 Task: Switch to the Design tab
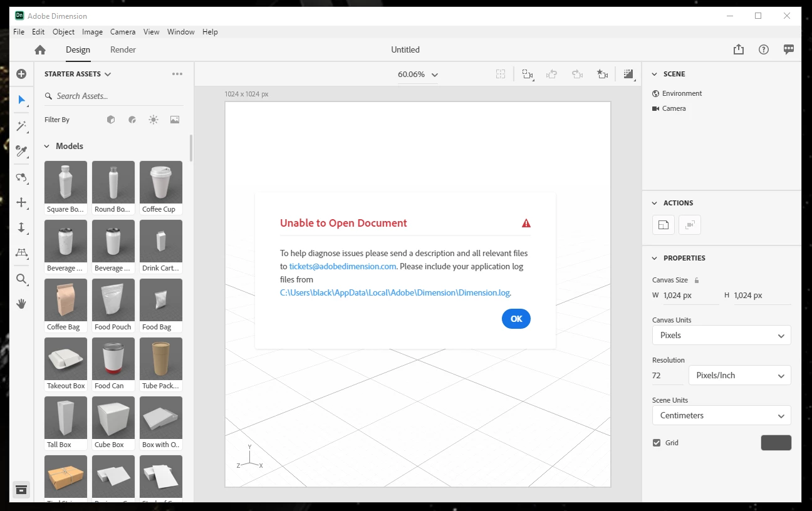tap(78, 49)
